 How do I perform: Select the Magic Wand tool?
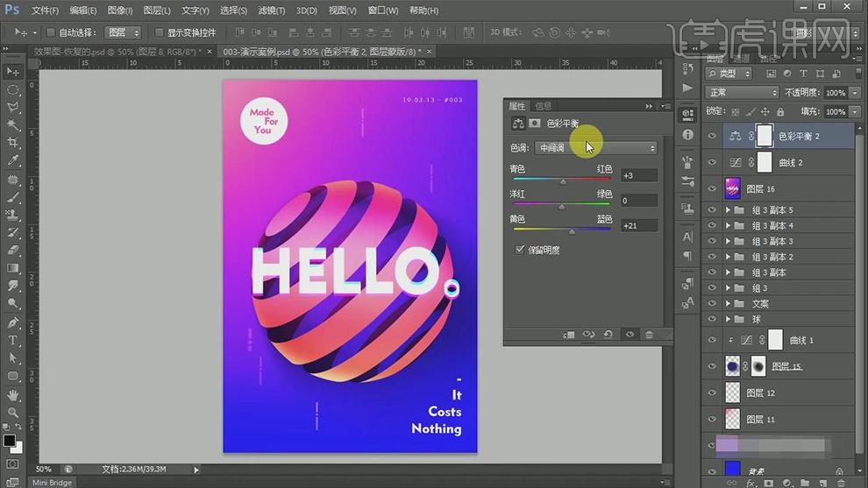[12, 125]
